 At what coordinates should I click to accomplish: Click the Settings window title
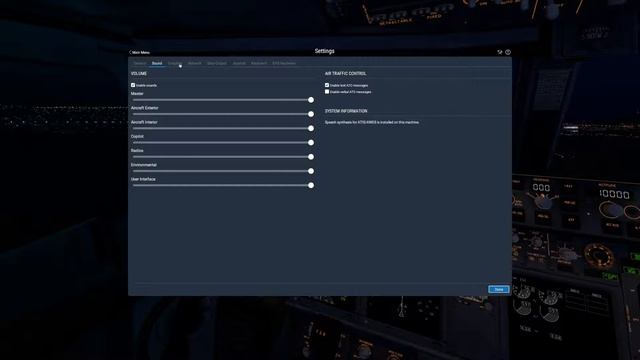[324, 51]
